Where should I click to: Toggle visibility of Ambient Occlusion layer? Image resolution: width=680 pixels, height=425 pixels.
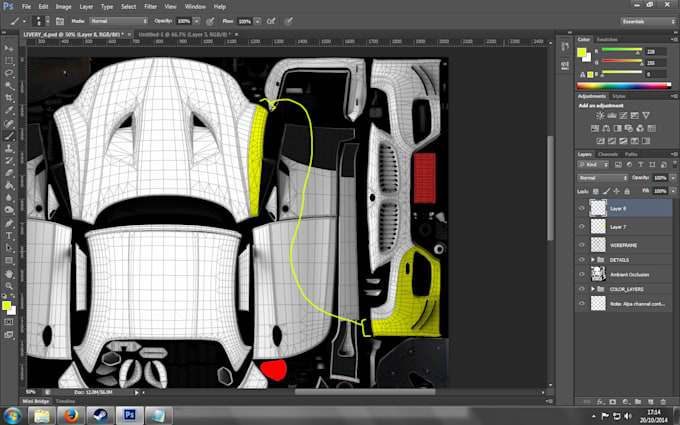coord(582,274)
